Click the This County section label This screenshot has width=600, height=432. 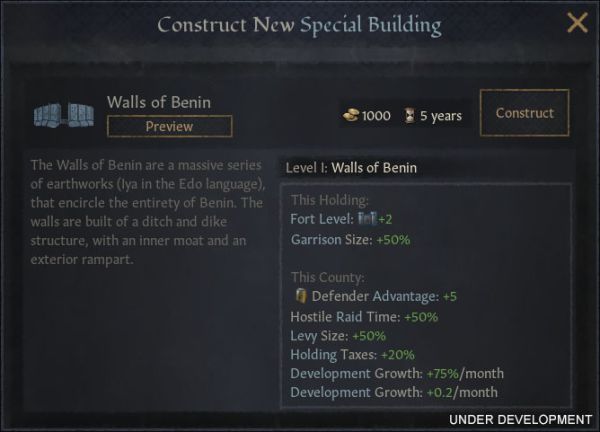[x=328, y=277]
